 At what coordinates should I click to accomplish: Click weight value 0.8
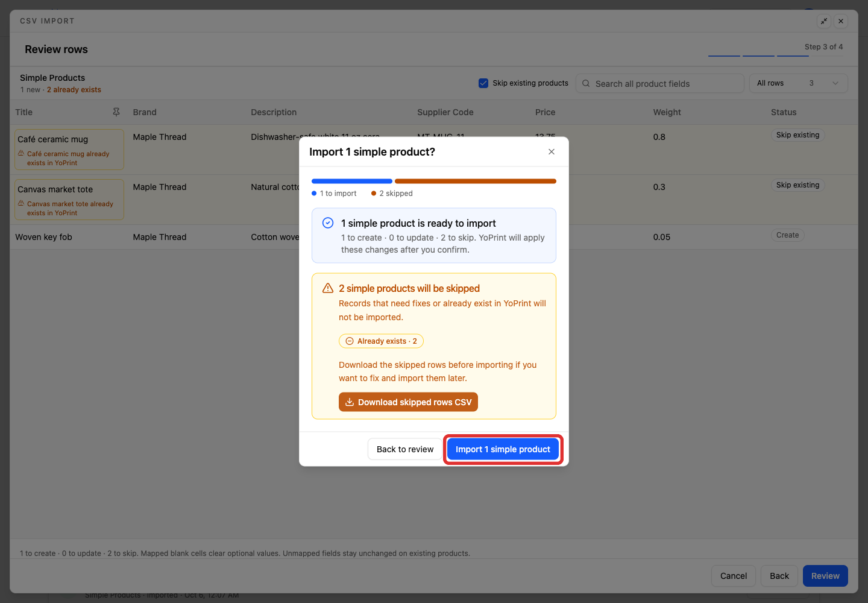click(659, 137)
